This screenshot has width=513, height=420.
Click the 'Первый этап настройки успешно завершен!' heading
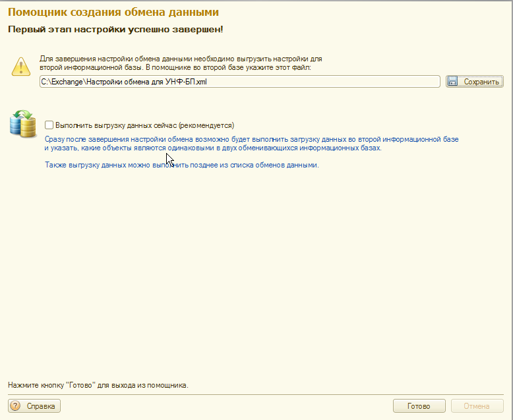click(x=115, y=30)
